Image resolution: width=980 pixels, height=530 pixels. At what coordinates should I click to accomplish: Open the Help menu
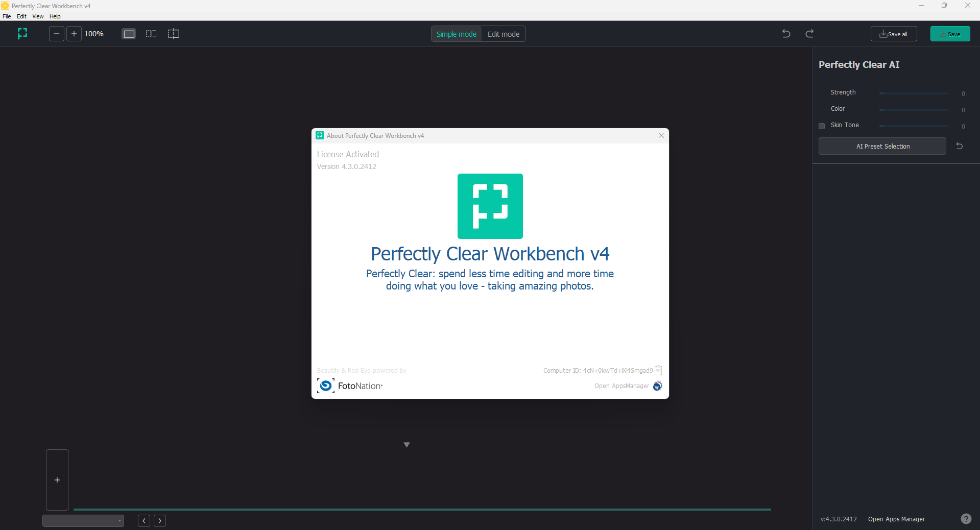[x=55, y=16]
